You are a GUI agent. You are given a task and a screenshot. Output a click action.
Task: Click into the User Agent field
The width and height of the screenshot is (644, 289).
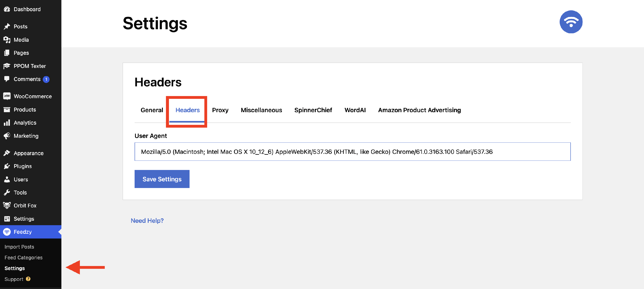click(352, 152)
